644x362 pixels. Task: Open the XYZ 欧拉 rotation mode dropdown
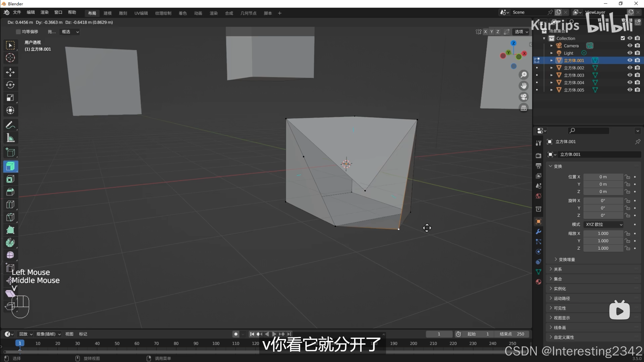point(603,224)
